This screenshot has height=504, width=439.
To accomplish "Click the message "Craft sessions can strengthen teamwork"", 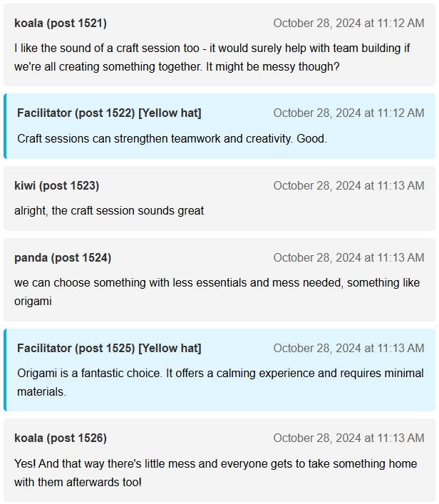I will (x=172, y=139).
